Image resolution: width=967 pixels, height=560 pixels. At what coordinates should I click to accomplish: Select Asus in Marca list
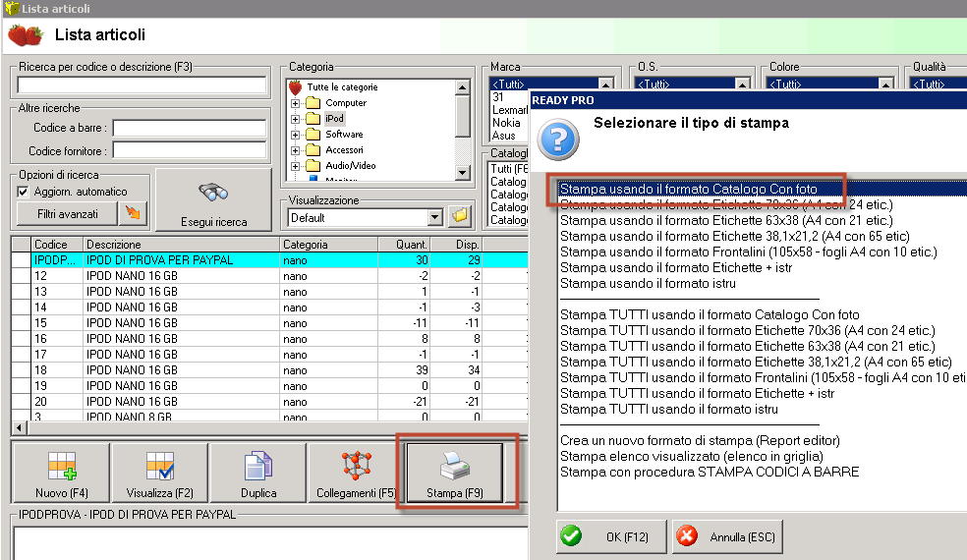click(x=503, y=136)
